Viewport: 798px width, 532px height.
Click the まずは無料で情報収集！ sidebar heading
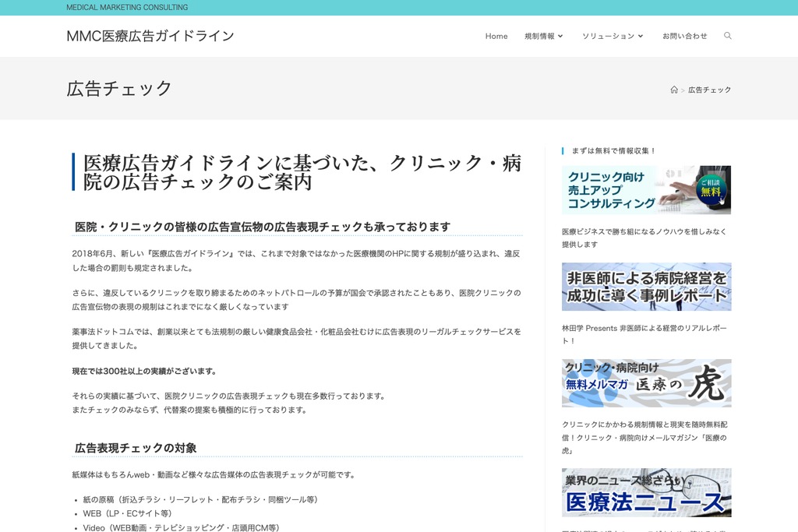point(614,150)
